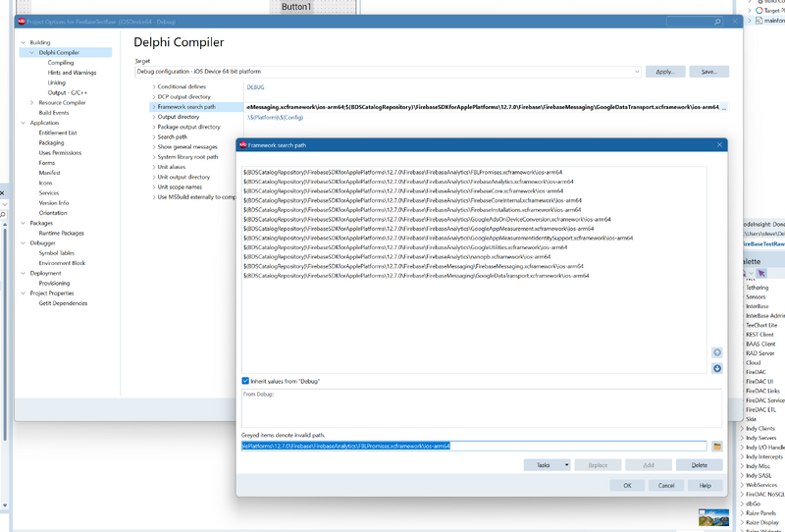This screenshot has width=785, height=532.
Task: Collapse the Packages tree node
Action: (x=23, y=223)
